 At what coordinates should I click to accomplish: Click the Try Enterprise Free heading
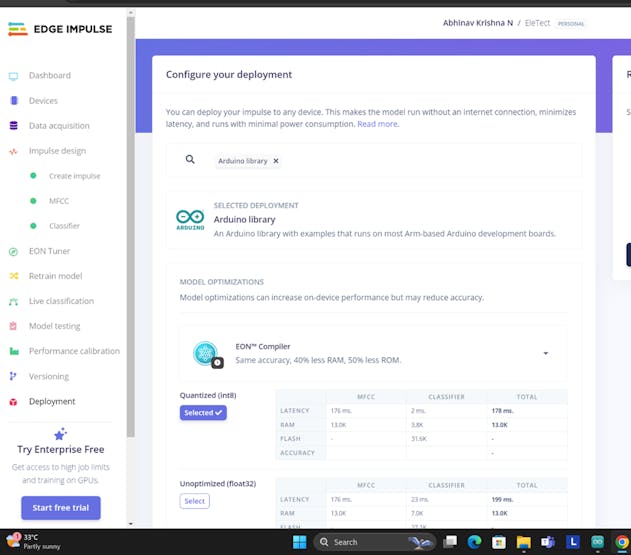click(x=61, y=450)
